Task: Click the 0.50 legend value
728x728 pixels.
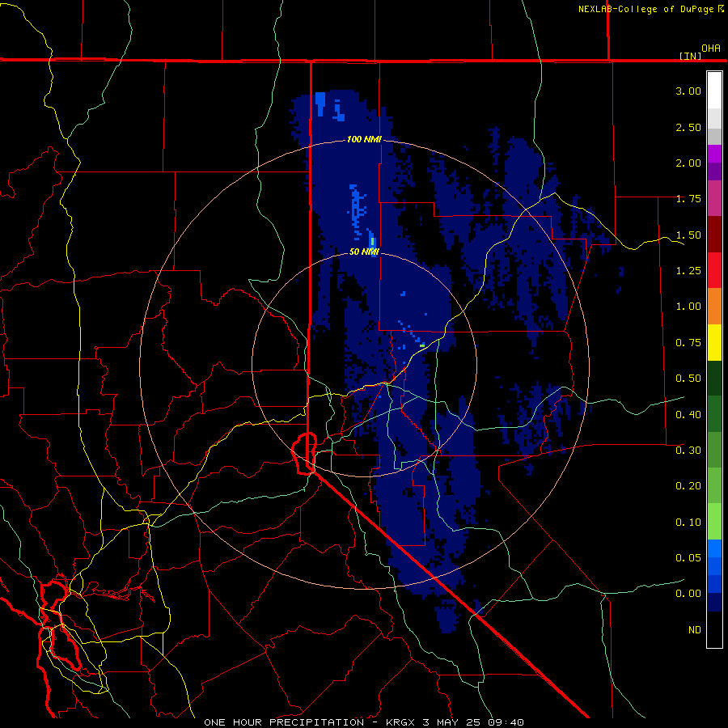Action: (688, 379)
